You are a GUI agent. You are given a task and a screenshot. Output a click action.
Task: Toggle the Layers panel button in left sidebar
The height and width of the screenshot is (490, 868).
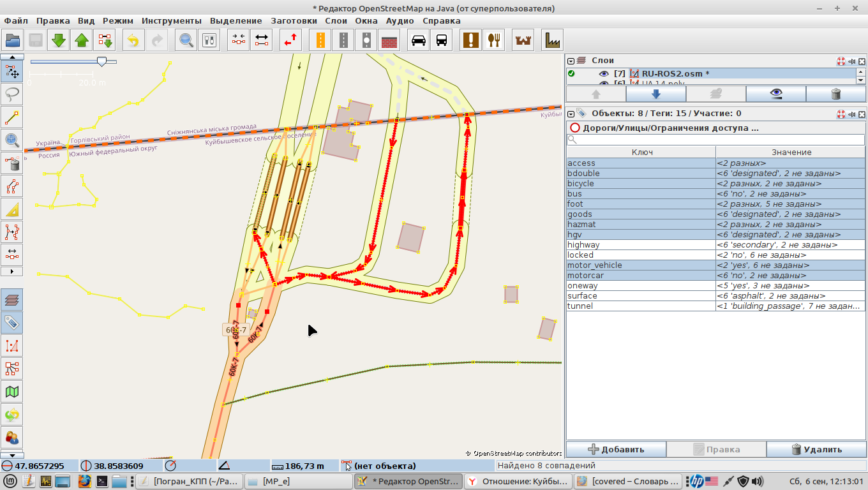12,299
